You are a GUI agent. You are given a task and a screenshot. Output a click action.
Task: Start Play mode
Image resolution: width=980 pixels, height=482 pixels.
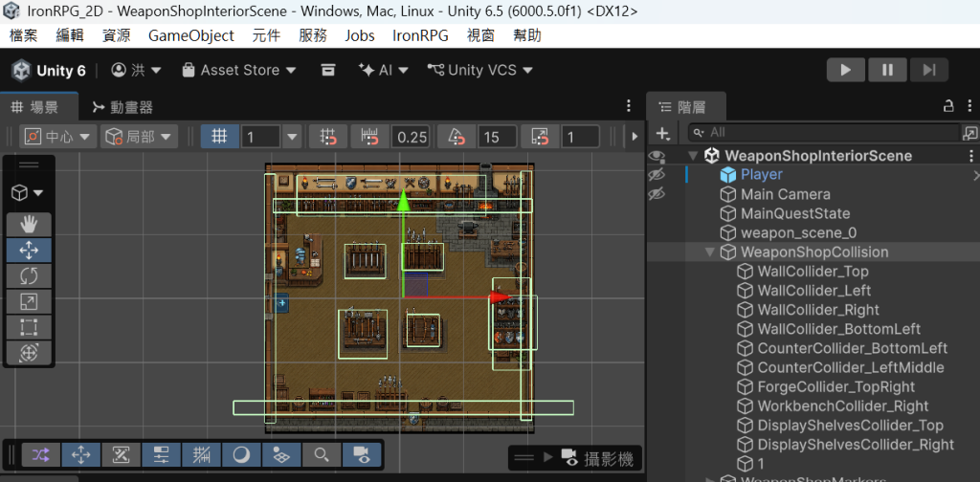coord(846,70)
